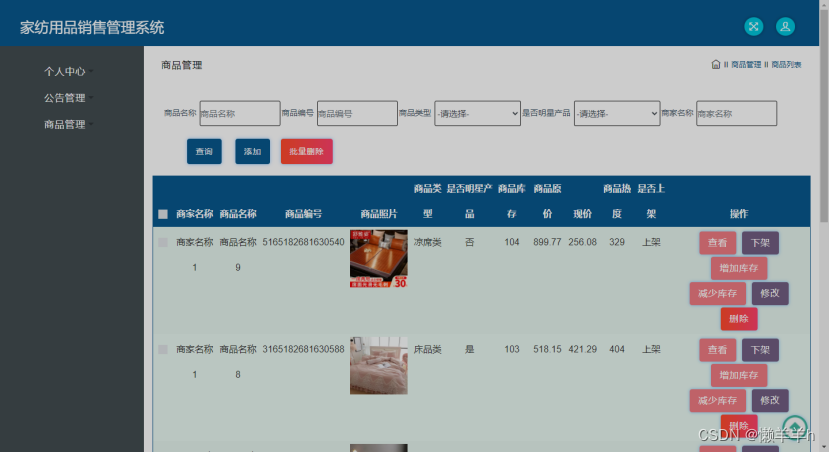Click original price 899.77
This screenshot has height=453, width=830.
(547, 242)
